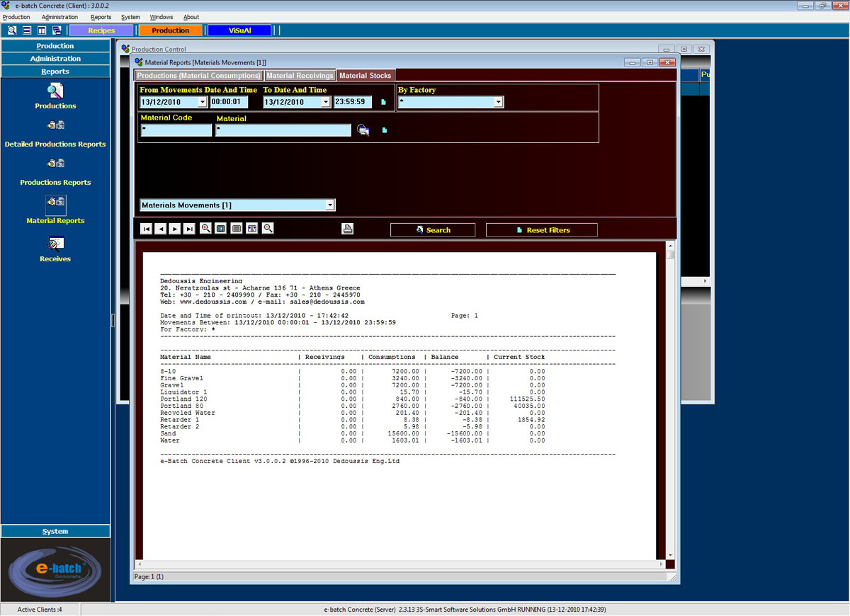The width and height of the screenshot is (850, 616).
Task: Click the Fine Gravel row in the report
Action: click(353, 378)
